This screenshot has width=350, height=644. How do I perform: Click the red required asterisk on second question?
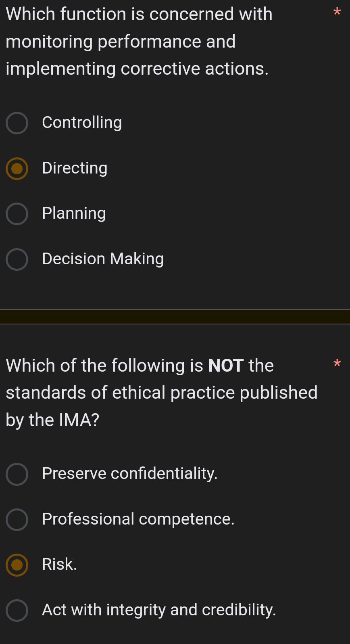(x=337, y=364)
